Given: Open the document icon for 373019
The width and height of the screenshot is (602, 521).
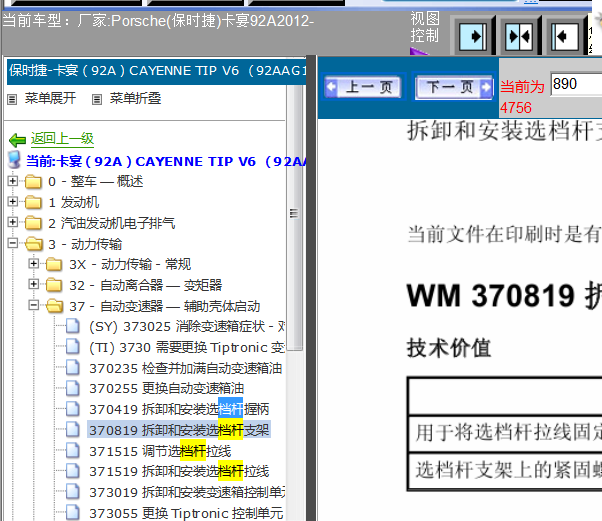Looking at the screenshot, I should click(x=73, y=492).
